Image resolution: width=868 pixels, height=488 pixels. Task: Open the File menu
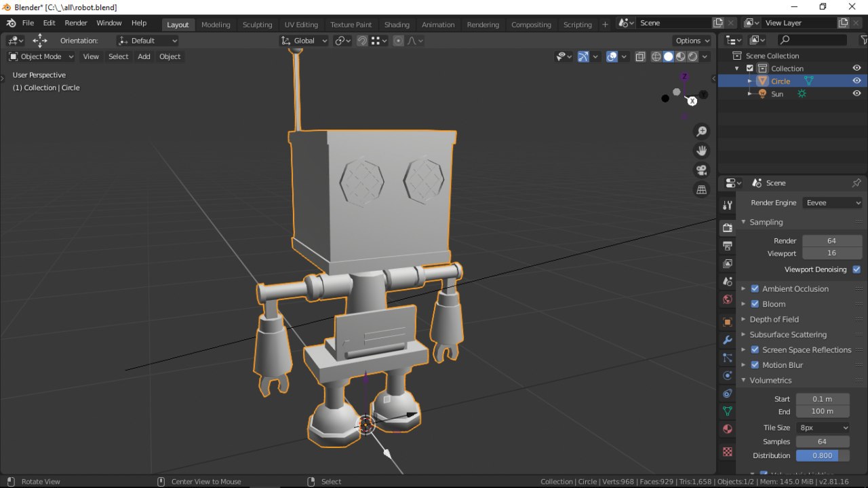pyautogui.click(x=28, y=23)
